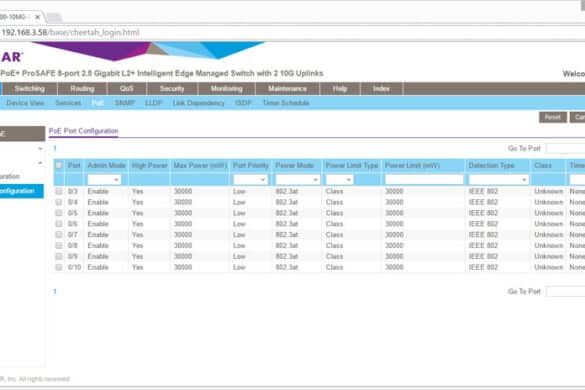Open the Security main menu tab

tap(172, 89)
